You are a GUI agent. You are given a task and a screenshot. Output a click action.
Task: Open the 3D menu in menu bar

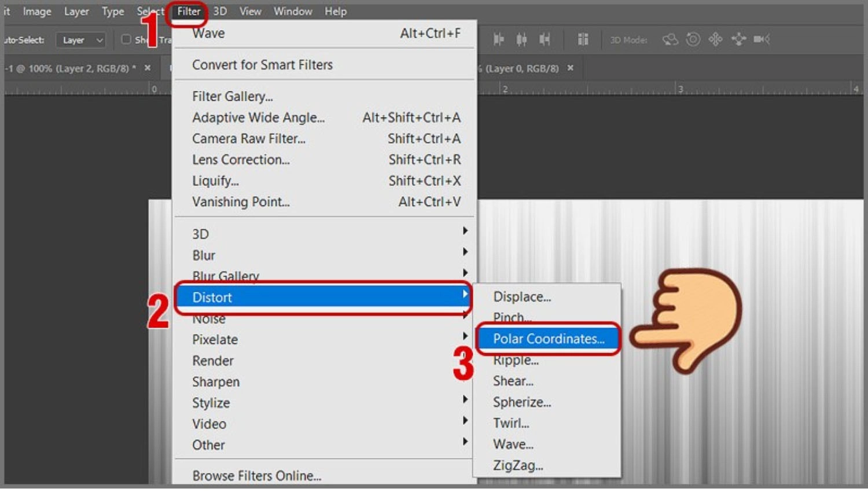220,12
